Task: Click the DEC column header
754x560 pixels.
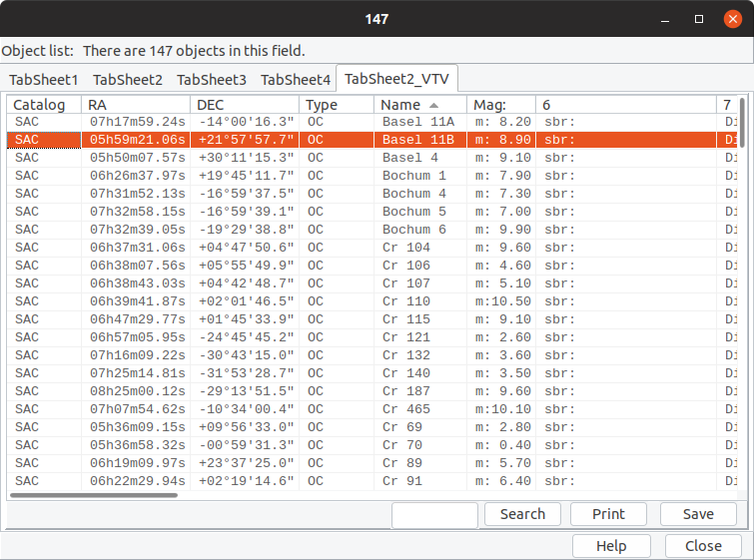Action: [245, 104]
